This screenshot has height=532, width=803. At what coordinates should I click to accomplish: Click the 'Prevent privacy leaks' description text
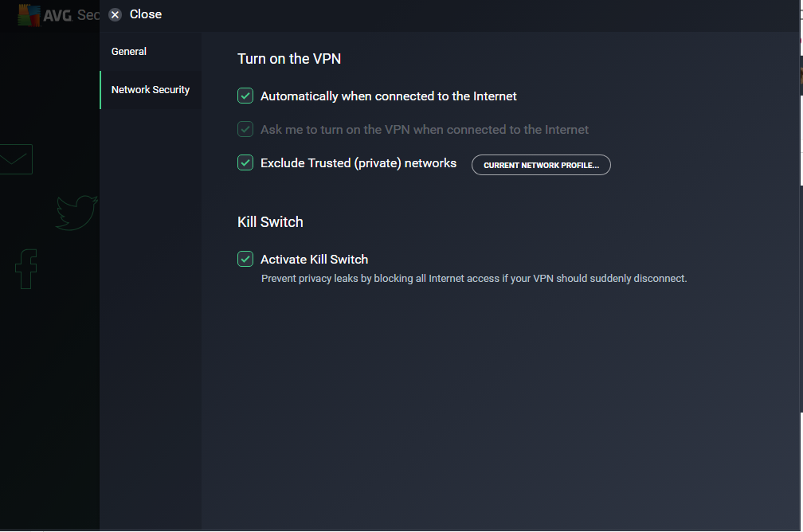[x=474, y=279]
